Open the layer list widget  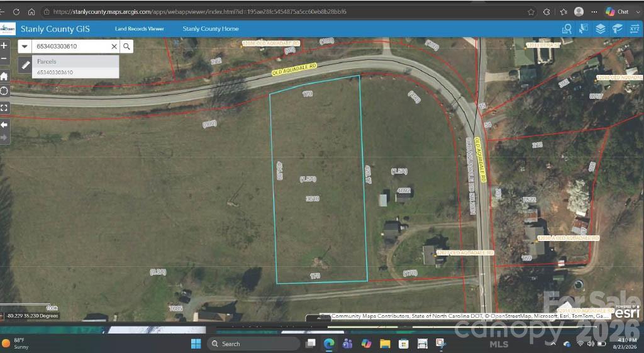coord(601,29)
